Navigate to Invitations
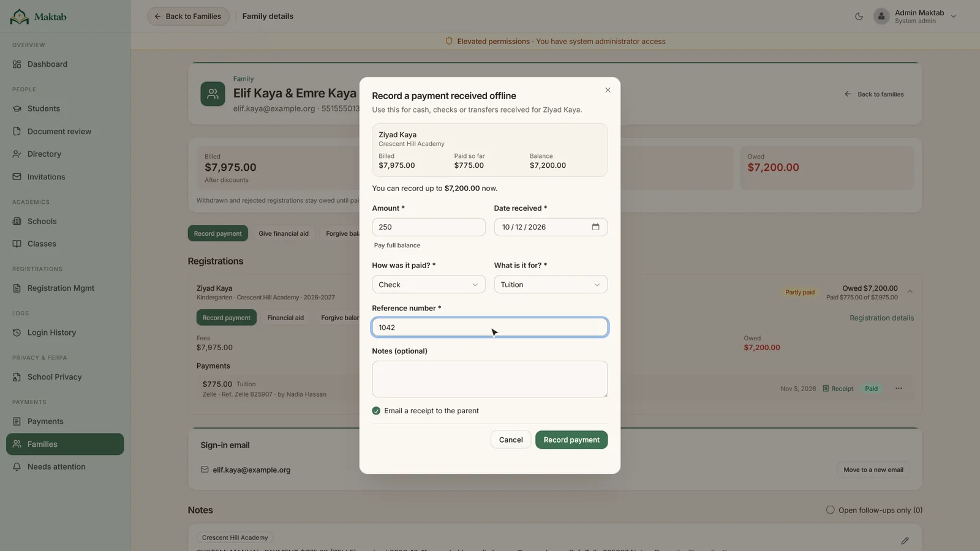This screenshot has height=551, width=980. 65,177
